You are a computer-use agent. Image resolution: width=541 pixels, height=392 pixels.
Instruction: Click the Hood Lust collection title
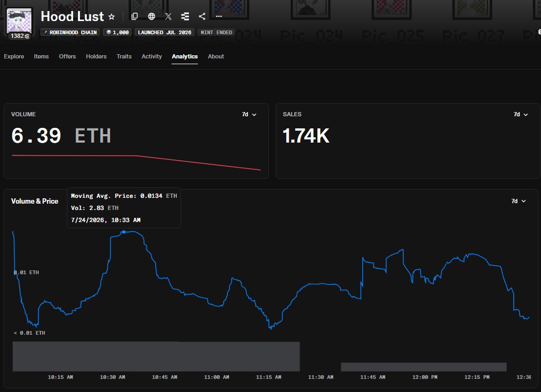pos(72,16)
